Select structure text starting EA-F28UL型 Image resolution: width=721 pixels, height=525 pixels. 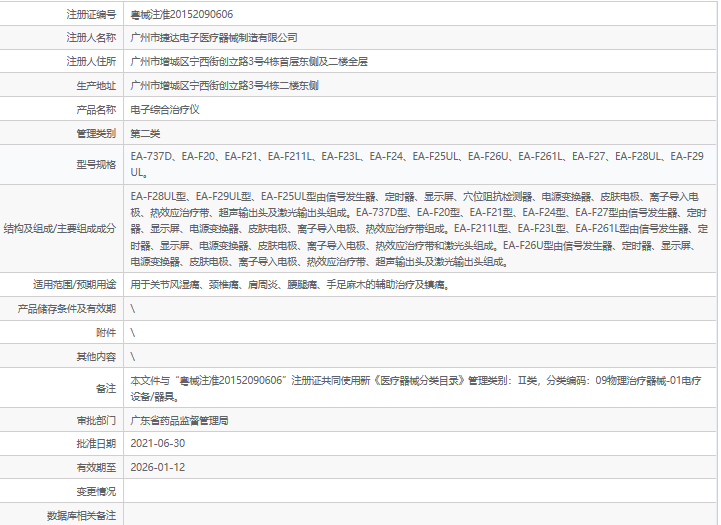419,229
